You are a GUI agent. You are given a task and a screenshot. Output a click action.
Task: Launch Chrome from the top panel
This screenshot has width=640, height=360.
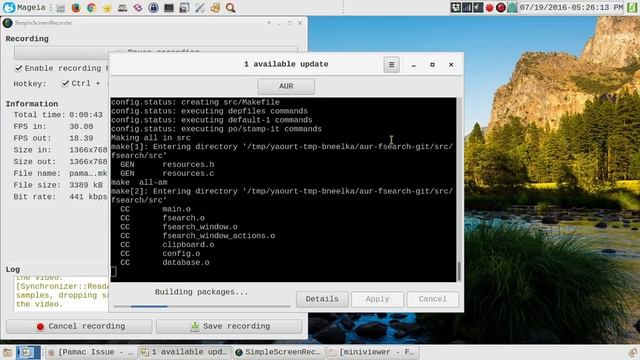(x=91, y=8)
